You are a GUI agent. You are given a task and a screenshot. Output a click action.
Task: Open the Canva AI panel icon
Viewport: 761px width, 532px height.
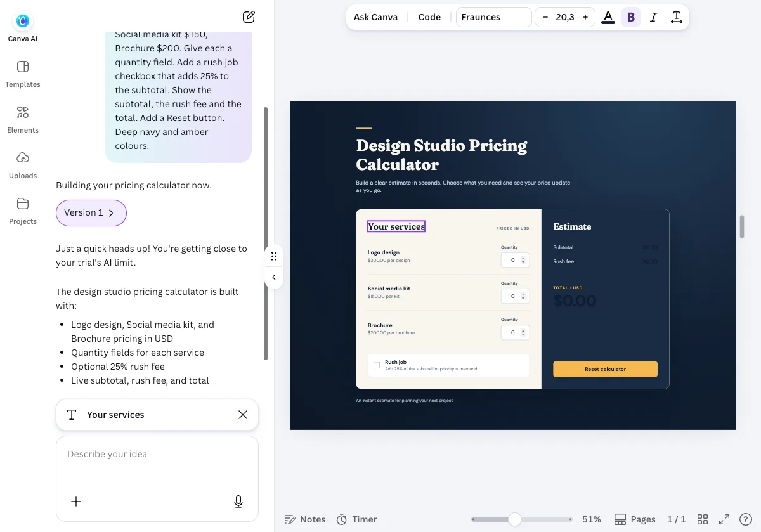pos(23,22)
